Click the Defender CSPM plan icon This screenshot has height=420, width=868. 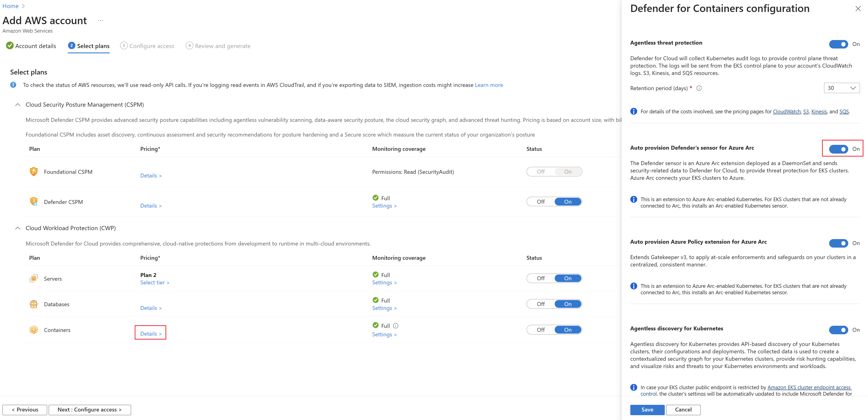[34, 202]
